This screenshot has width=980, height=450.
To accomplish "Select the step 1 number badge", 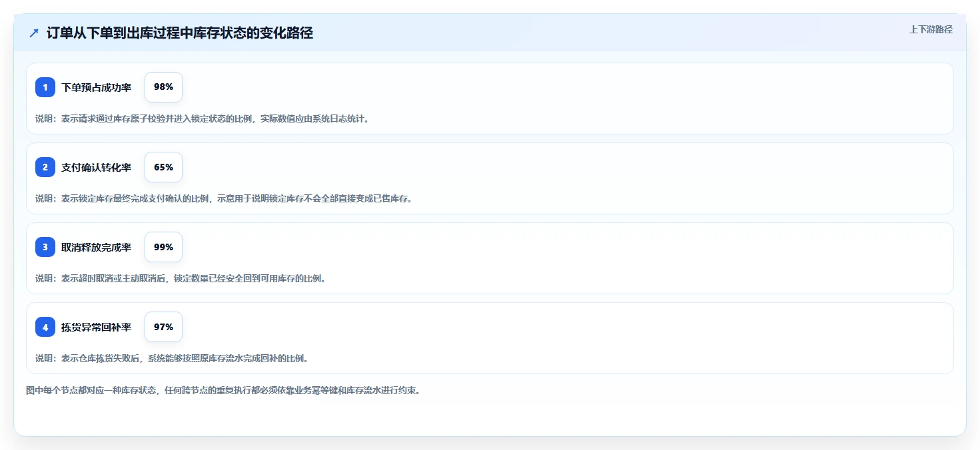I will tap(45, 87).
